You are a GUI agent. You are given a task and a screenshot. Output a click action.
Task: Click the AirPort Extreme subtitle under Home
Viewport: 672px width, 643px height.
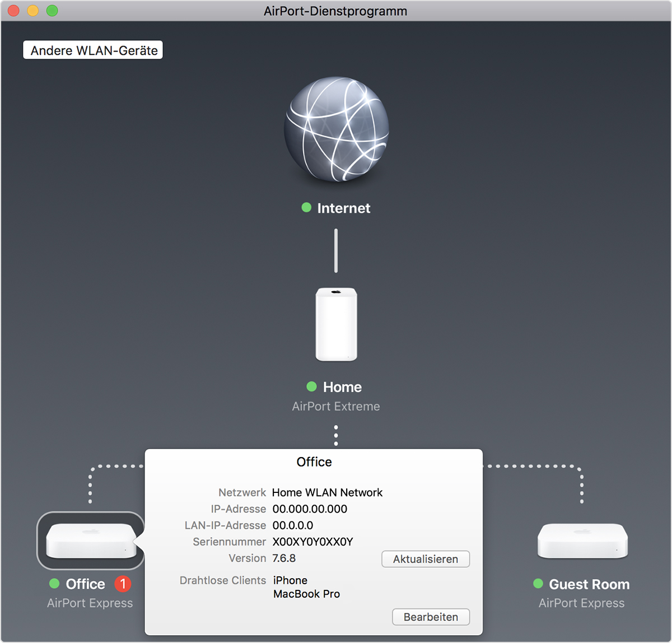coord(336,407)
